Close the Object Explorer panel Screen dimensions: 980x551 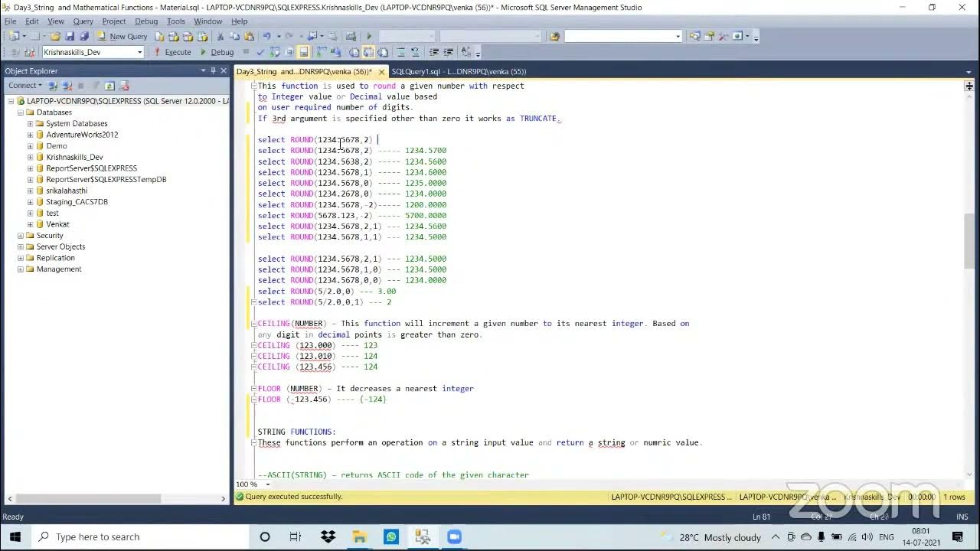coord(224,70)
